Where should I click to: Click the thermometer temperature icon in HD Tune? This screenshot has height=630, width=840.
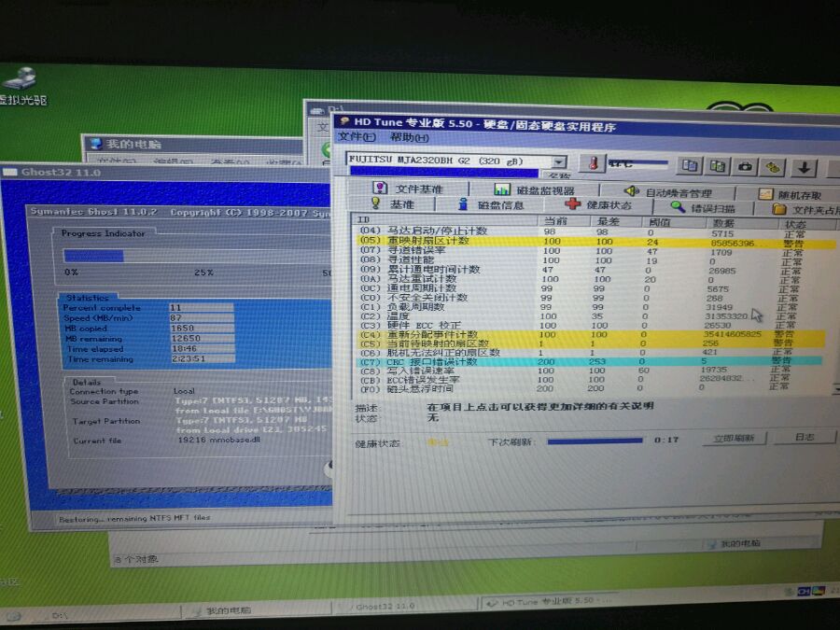593,162
